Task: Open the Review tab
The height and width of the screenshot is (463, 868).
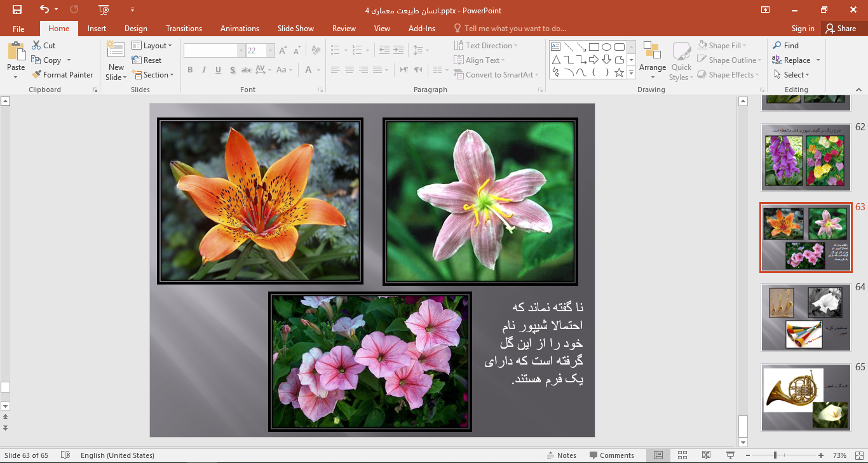Action: click(x=344, y=29)
